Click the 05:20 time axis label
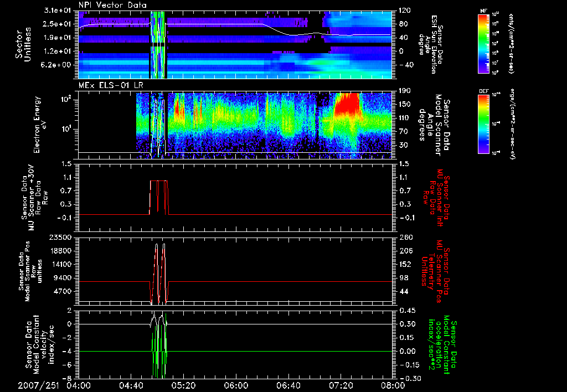Image resolution: width=567 pixels, height=392 pixels. point(184,385)
